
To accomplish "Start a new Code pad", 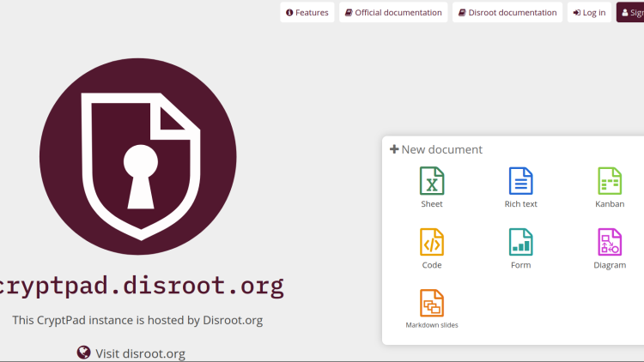I will pos(432,249).
